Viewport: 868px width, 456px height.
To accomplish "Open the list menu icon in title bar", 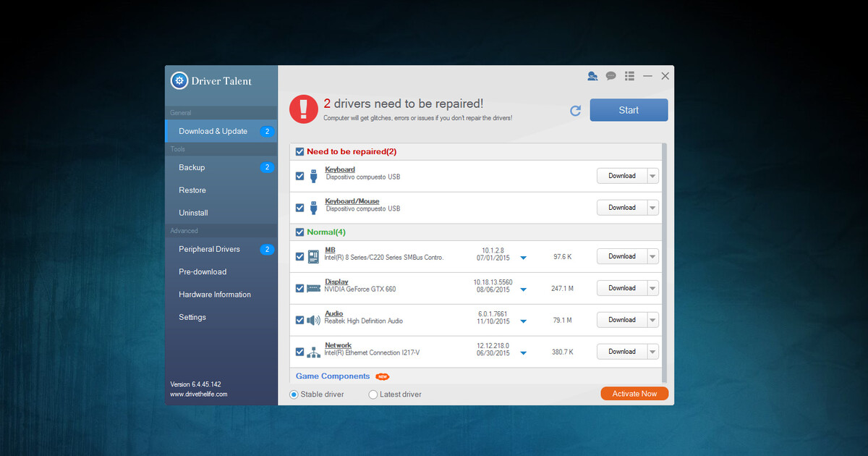I will pyautogui.click(x=629, y=76).
